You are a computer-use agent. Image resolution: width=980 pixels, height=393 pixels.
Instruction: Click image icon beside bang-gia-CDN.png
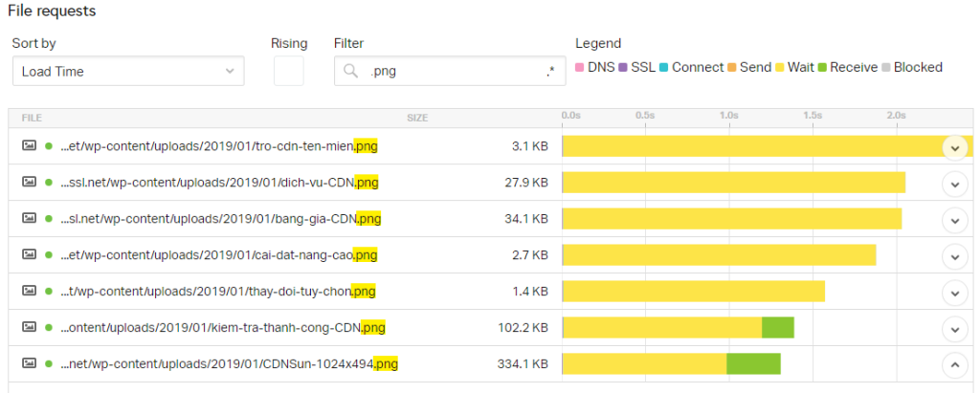(29, 219)
